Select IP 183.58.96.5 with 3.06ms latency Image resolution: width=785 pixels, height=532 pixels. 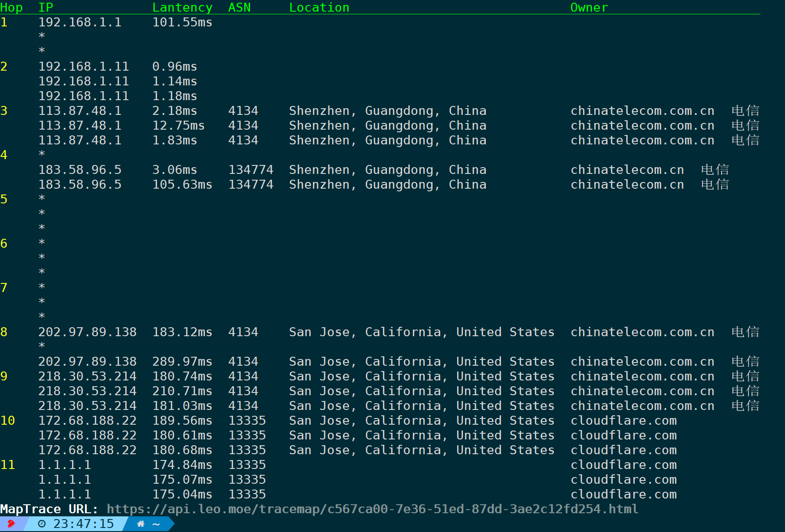pyautogui.click(x=80, y=170)
